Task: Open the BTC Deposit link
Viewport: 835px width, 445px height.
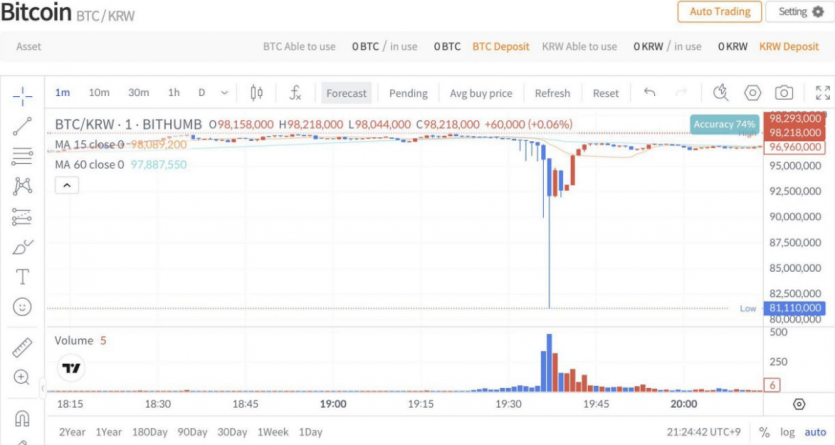Action: pyautogui.click(x=501, y=46)
